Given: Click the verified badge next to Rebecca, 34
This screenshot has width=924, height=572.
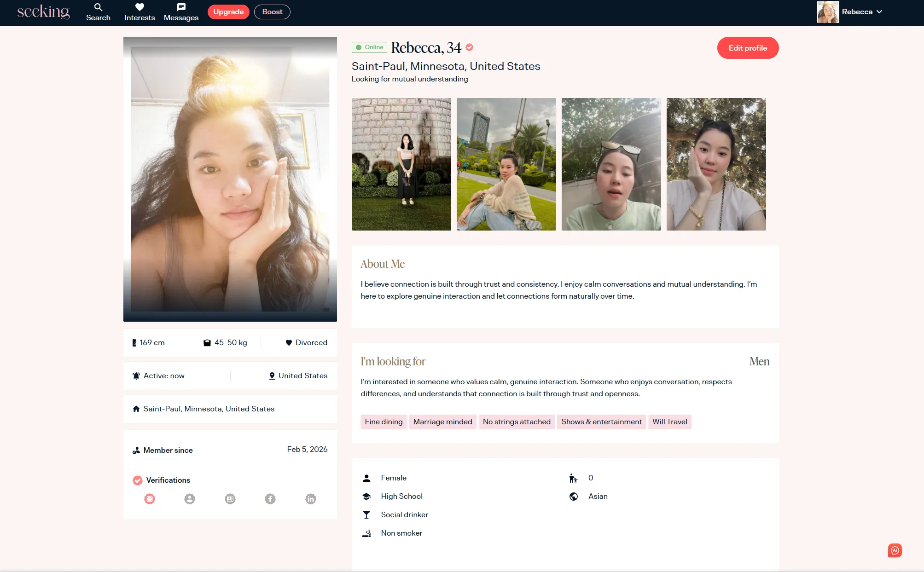Looking at the screenshot, I should (x=469, y=47).
